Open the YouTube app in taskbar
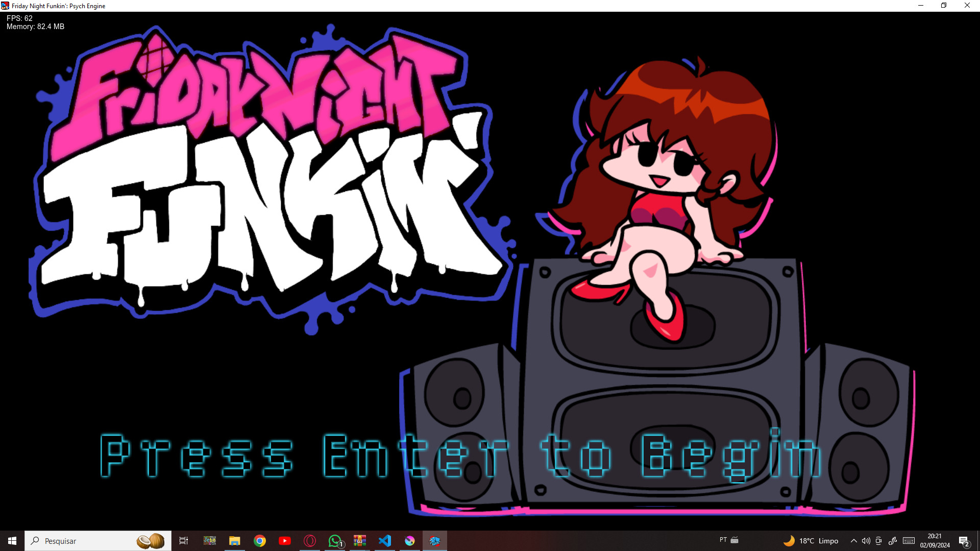This screenshot has height=551, width=980. point(285,541)
